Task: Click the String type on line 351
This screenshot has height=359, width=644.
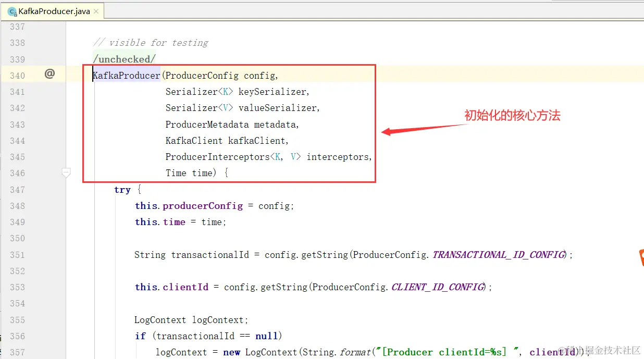Action: coord(150,255)
